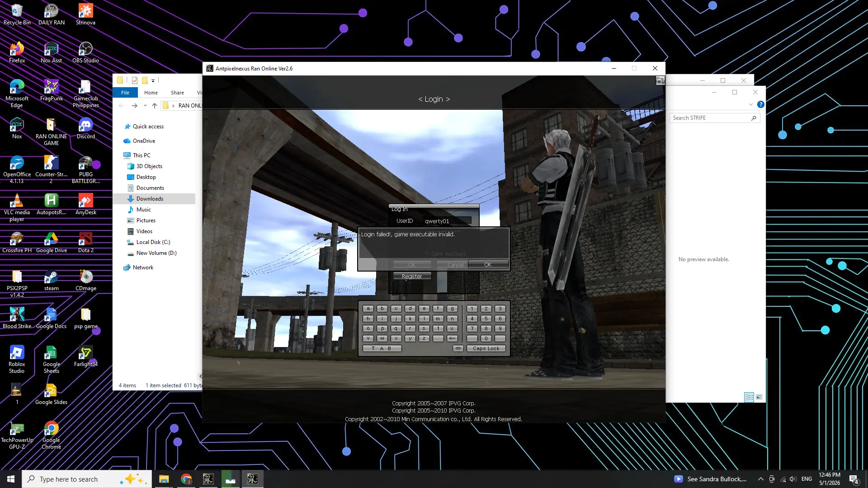Open RAN ONLINE GAME desktop folder
This screenshot has height=488, width=868.
51,131
